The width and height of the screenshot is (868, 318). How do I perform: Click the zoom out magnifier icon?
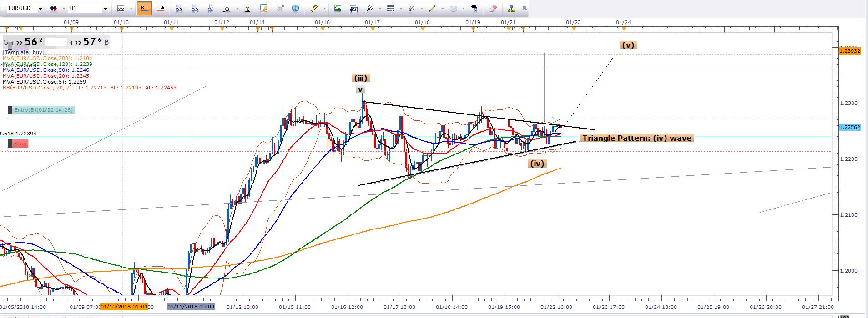[x=195, y=8]
